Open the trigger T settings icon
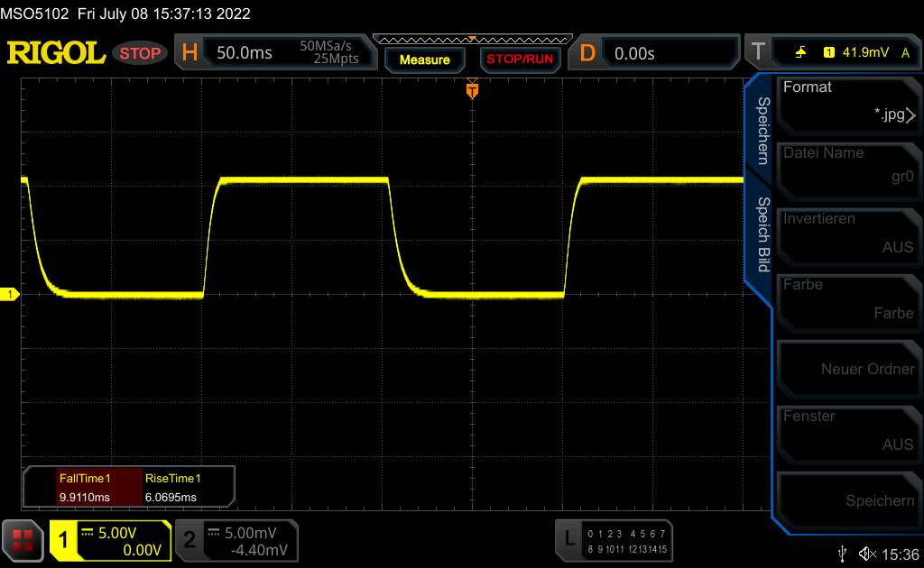This screenshot has width=924, height=568. (758, 52)
